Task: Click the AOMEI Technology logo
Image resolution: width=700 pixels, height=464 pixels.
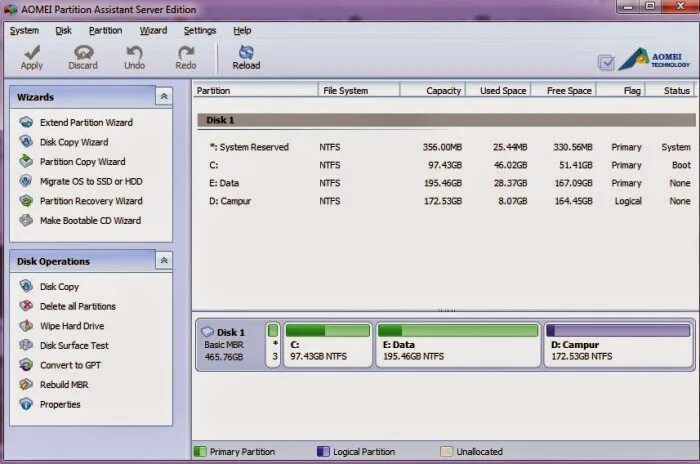Action: [654, 59]
